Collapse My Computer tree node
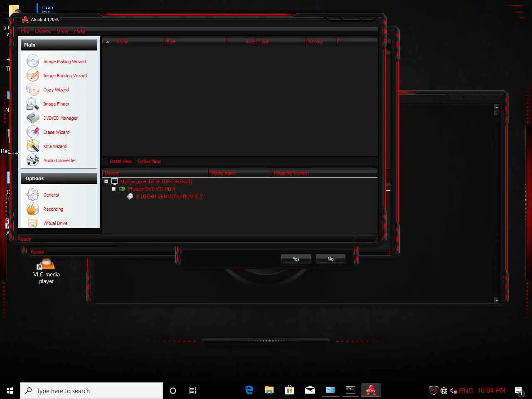The width and height of the screenshot is (532, 399). coord(106,182)
